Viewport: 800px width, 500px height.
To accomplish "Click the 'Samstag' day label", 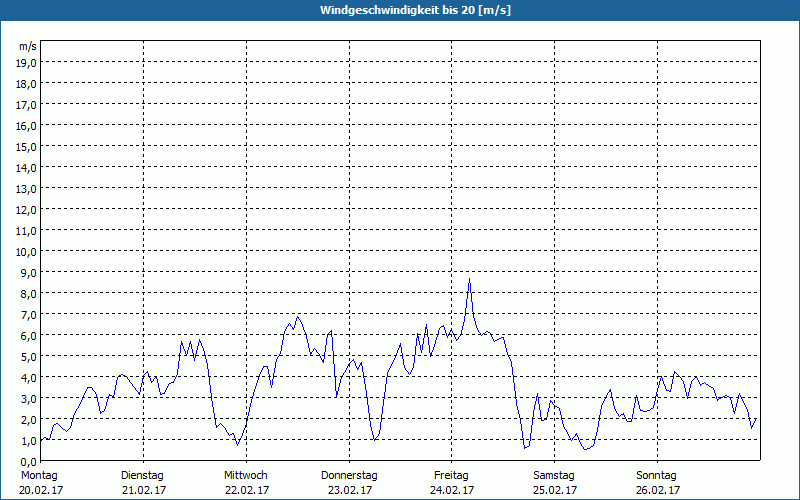I will click(554, 476).
